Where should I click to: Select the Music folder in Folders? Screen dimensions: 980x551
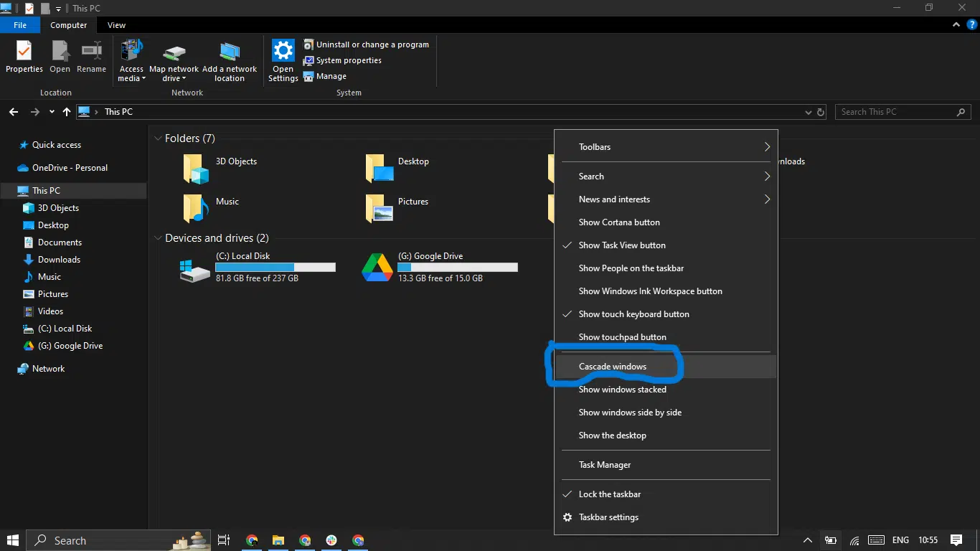click(210, 209)
